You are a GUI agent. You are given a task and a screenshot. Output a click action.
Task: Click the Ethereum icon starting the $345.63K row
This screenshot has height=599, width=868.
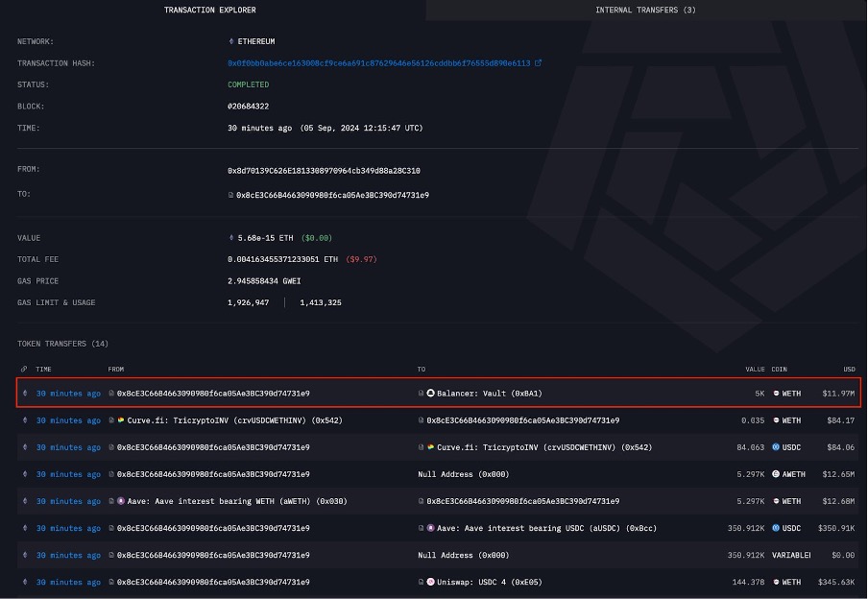[x=25, y=583]
